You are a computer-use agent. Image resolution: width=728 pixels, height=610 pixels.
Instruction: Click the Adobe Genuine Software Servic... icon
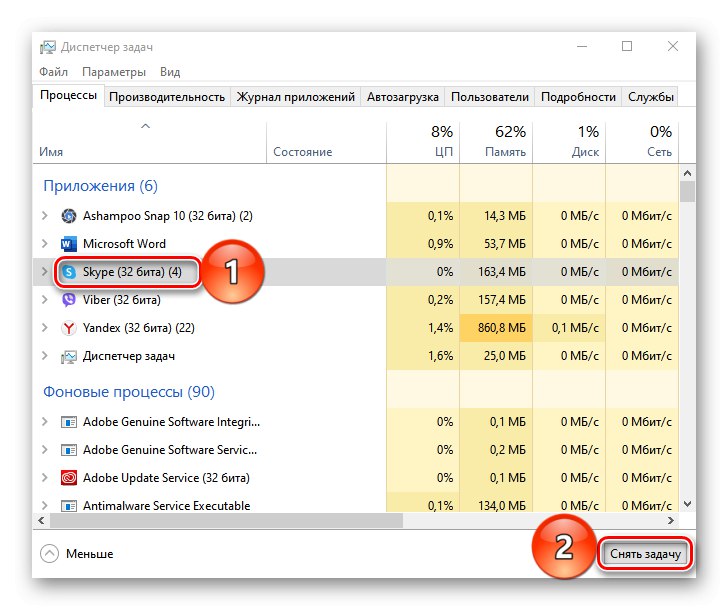[x=69, y=450]
